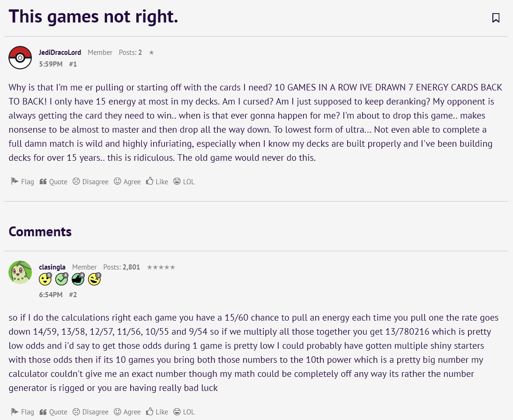Open the JediDracoLord profile link
Screen dimensions: 513x420
[60, 52]
